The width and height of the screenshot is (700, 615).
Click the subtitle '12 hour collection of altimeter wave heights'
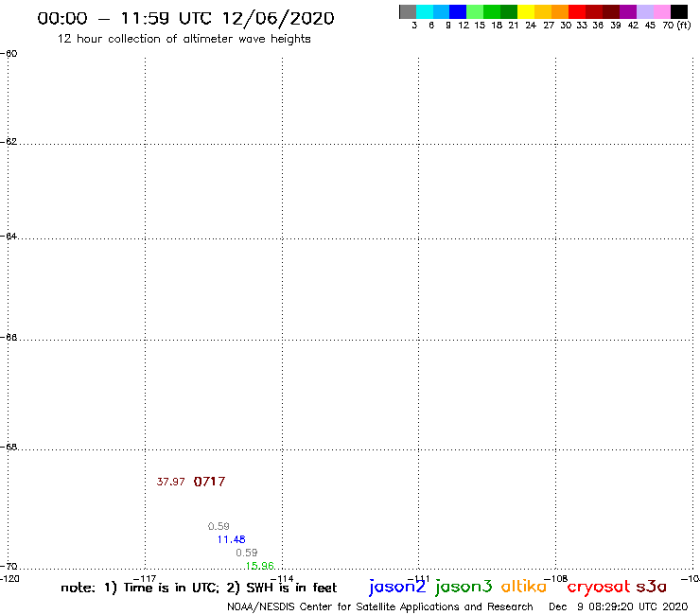(184, 39)
